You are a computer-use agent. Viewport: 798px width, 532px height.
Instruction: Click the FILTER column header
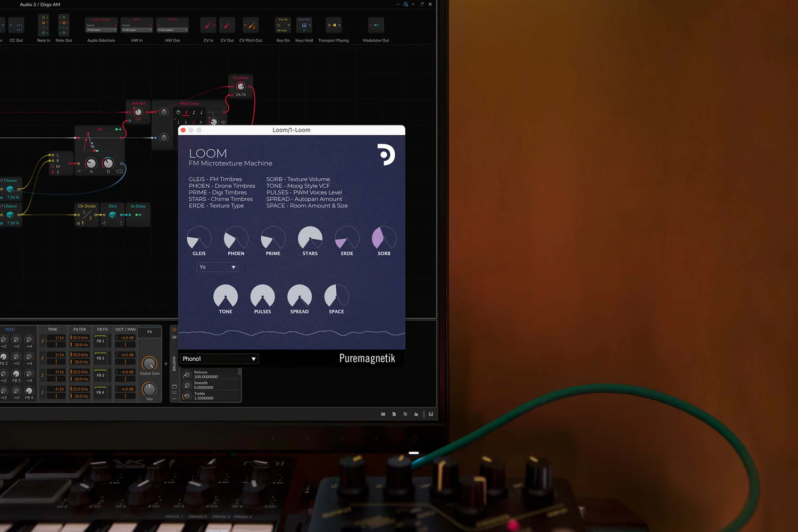[x=80, y=329]
